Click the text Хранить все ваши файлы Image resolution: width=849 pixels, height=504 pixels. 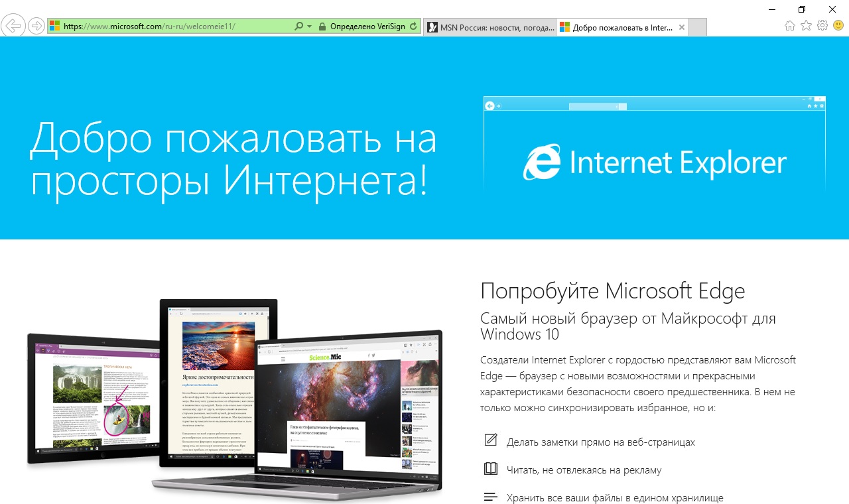tap(615, 498)
